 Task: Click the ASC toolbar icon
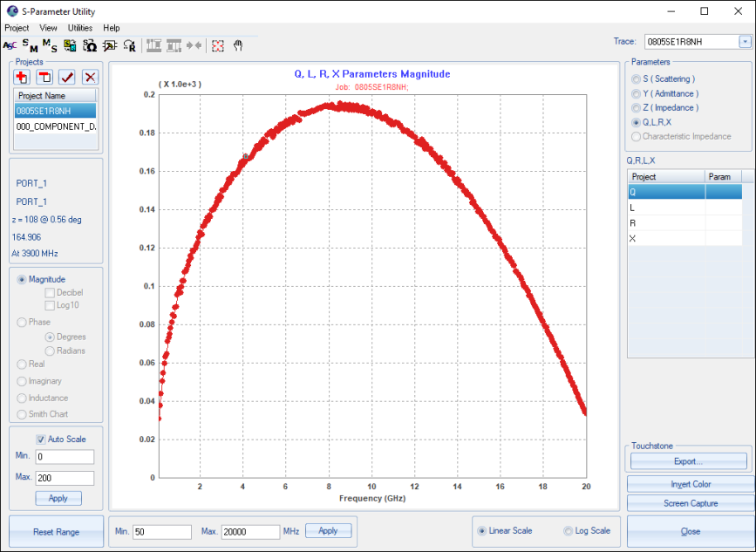10,45
